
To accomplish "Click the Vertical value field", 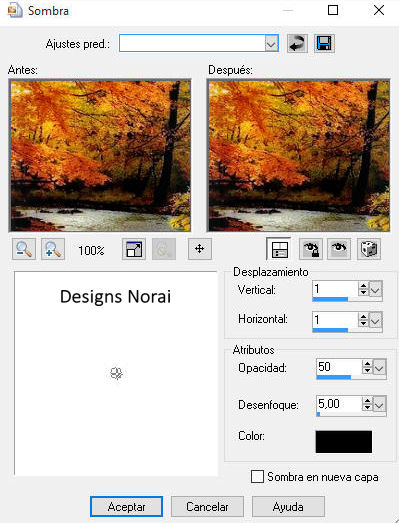I will pos(335,289).
